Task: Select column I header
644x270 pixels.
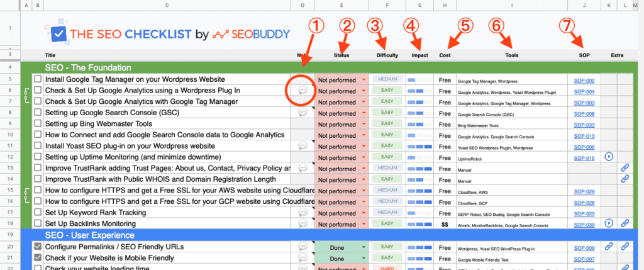Action: (x=512, y=5)
